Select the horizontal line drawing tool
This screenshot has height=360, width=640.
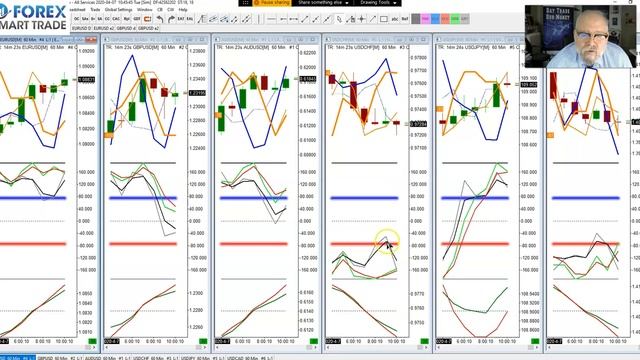tap(271, 19)
